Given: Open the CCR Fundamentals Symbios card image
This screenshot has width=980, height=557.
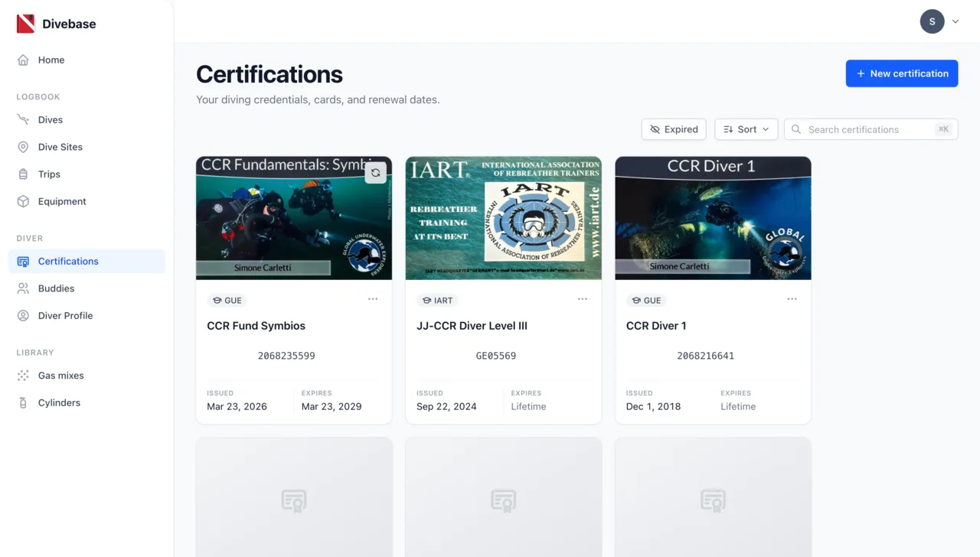Looking at the screenshot, I should [x=294, y=218].
